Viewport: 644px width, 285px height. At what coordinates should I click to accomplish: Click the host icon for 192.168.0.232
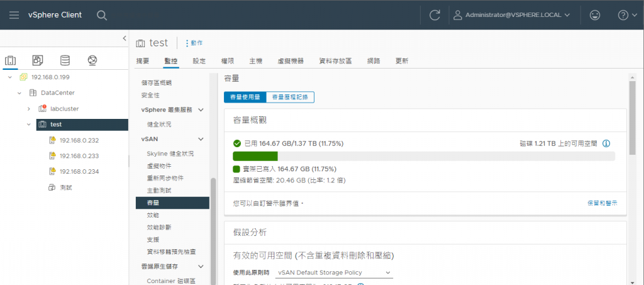52,140
